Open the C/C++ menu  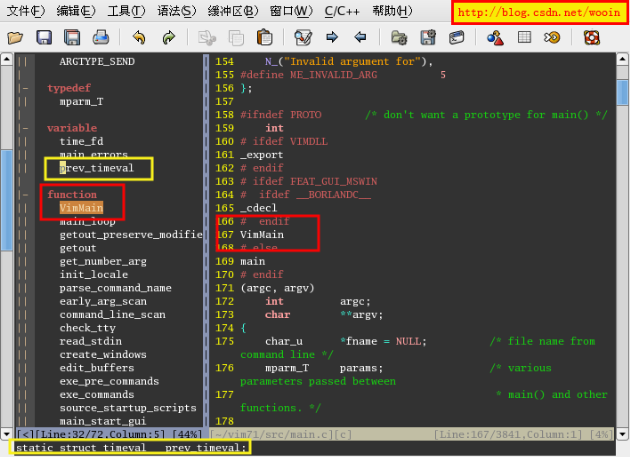pyautogui.click(x=342, y=11)
